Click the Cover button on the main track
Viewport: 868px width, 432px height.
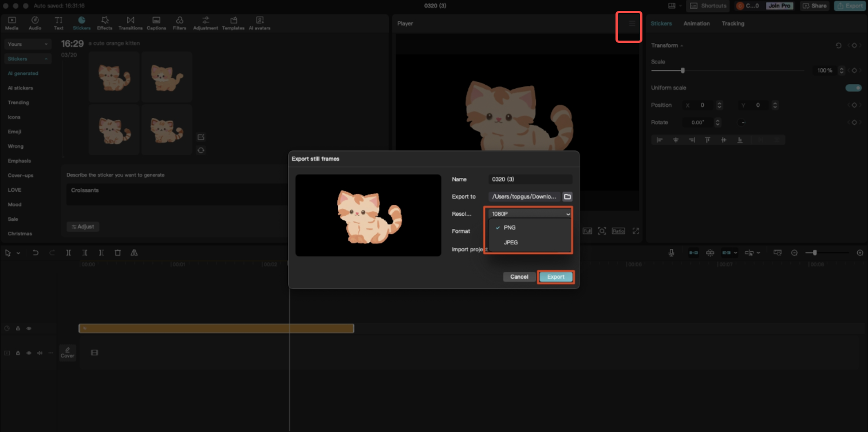pyautogui.click(x=68, y=352)
